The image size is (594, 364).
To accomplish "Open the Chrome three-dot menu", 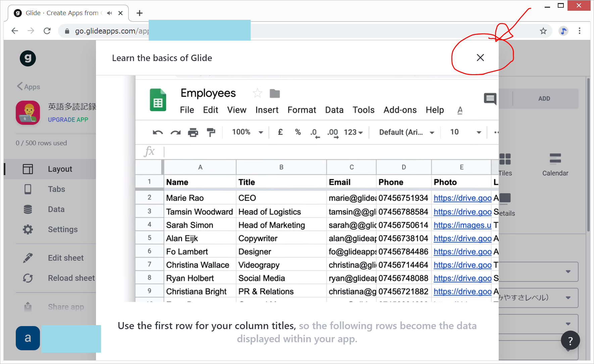I will point(580,31).
